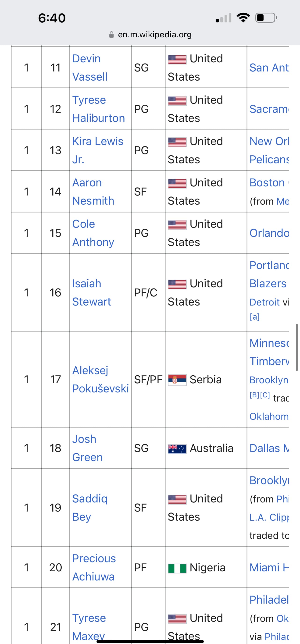Click the Nigeria flag icon
The image size is (300, 644).
click(177, 568)
